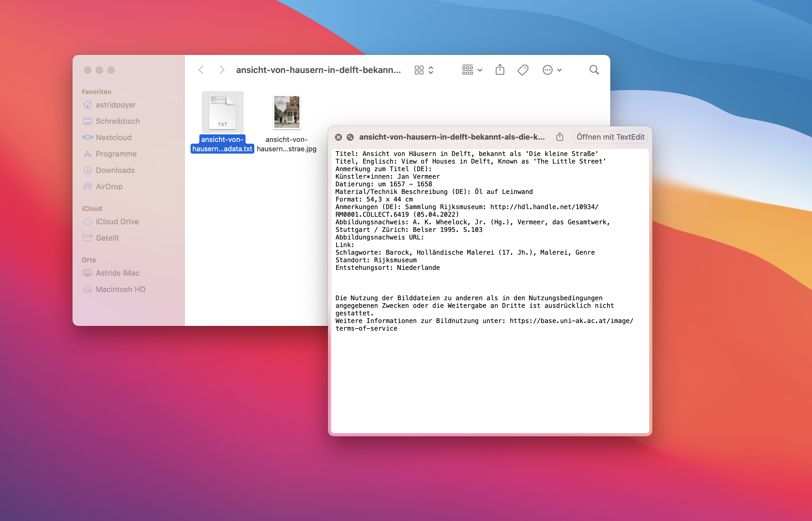Click the iCloud section header

tap(92, 209)
